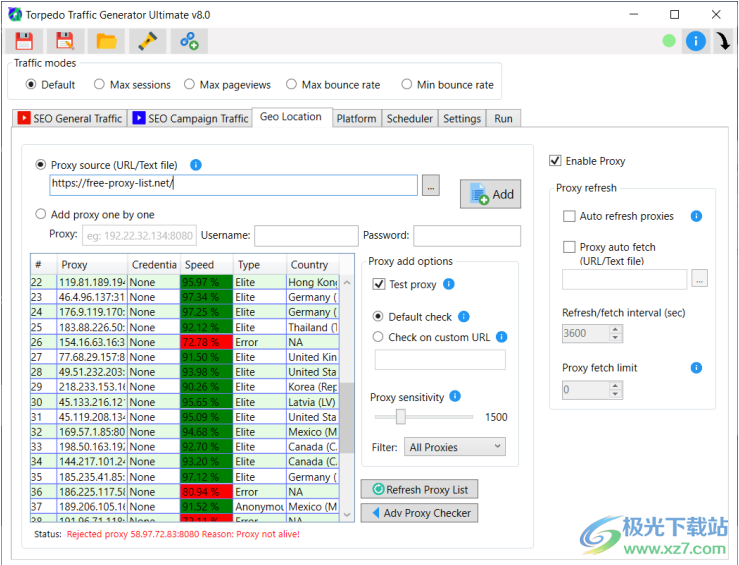Click the Password input field
The image size is (739, 565).
(467, 236)
